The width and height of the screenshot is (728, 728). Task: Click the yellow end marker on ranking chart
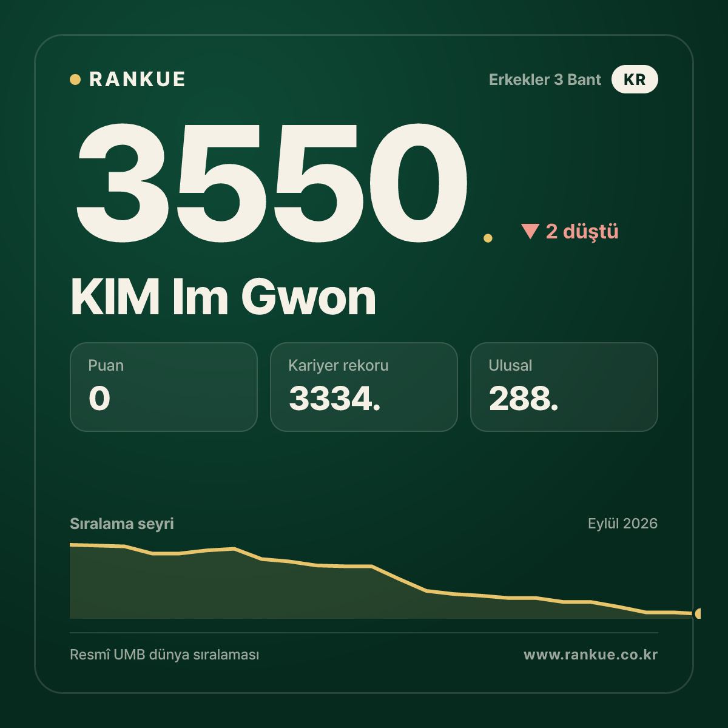[x=698, y=613]
